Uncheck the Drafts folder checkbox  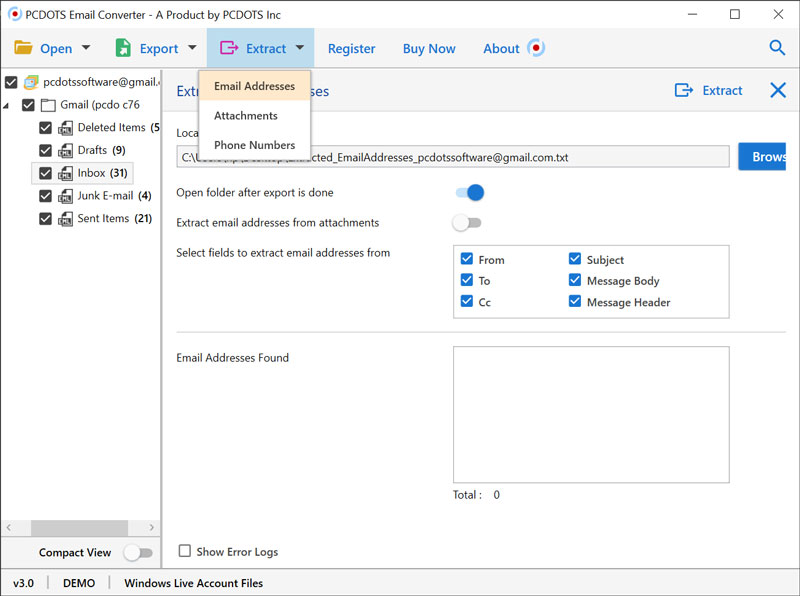[x=45, y=151]
